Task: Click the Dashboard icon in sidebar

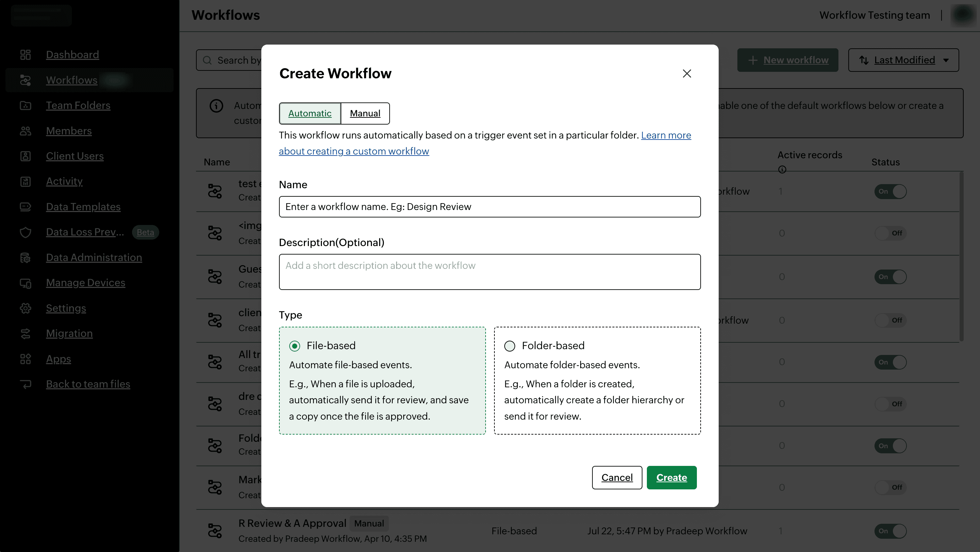Action: 26,55
